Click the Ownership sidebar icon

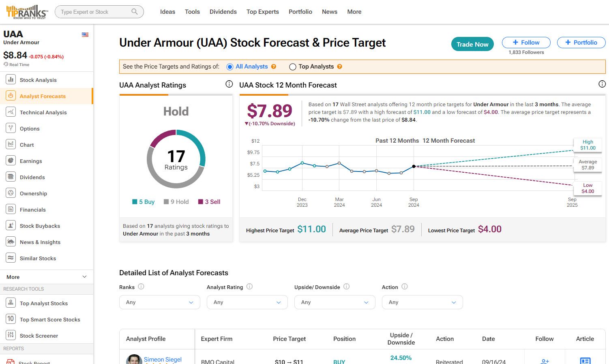tap(11, 193)
